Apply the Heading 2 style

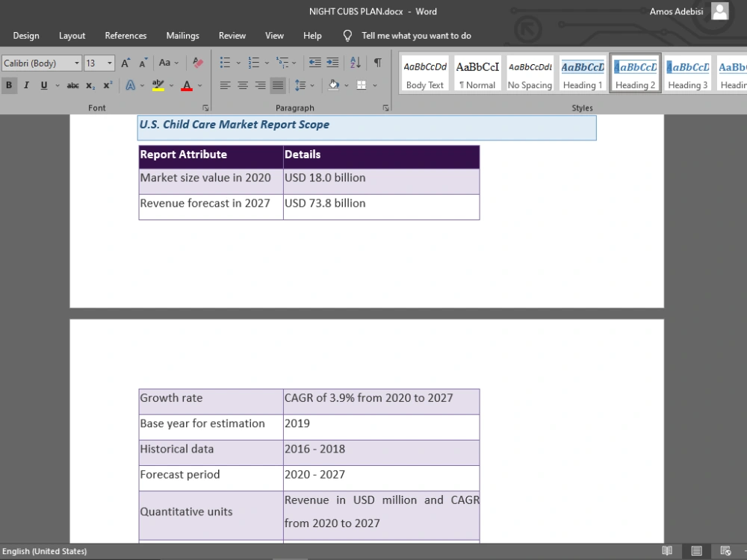(635, 73)
